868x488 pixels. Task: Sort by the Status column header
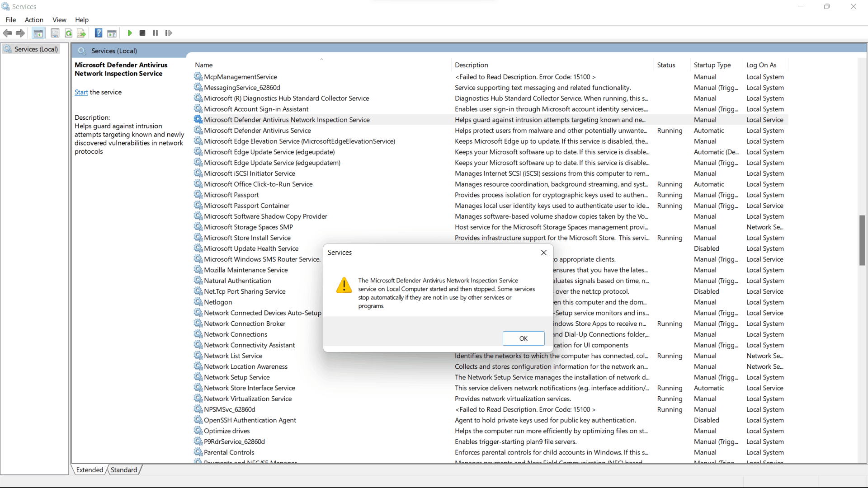(672, 65)
